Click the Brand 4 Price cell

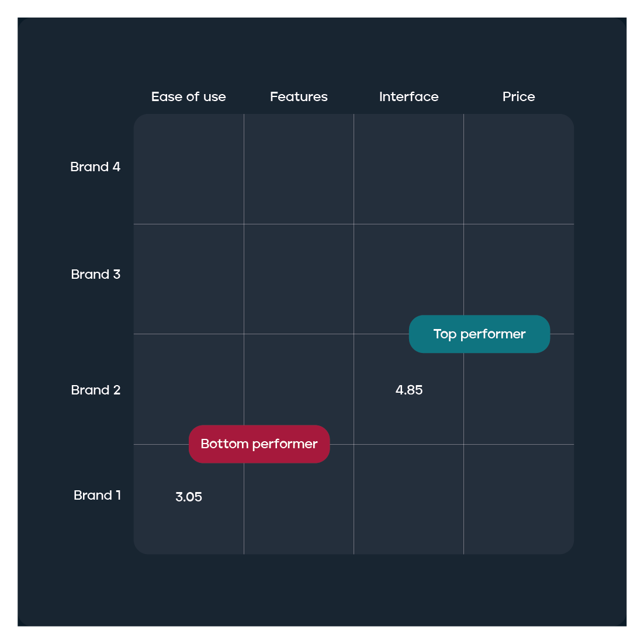(519, 169)
